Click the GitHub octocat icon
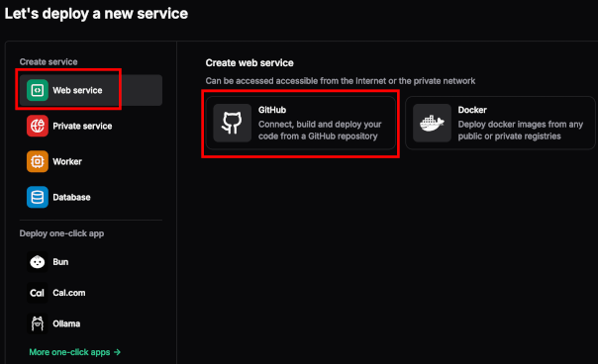598x364 pixels. click(x=233, y=123)
